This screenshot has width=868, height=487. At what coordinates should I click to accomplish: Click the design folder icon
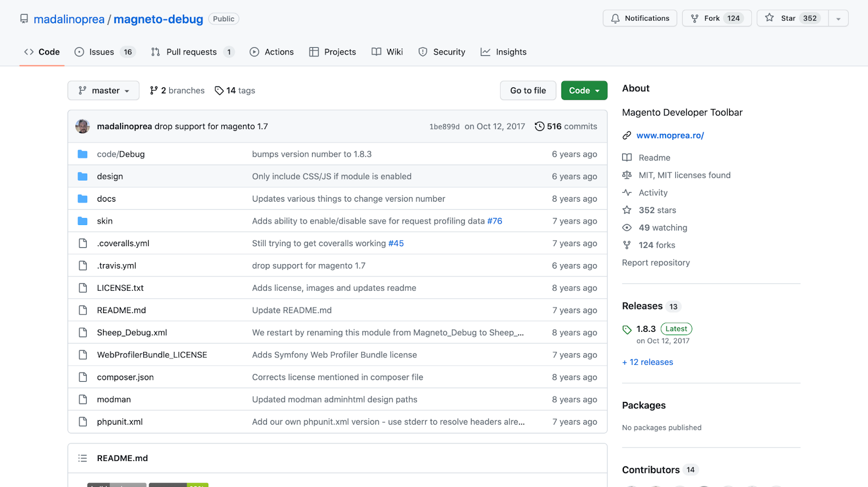[82, 176]
